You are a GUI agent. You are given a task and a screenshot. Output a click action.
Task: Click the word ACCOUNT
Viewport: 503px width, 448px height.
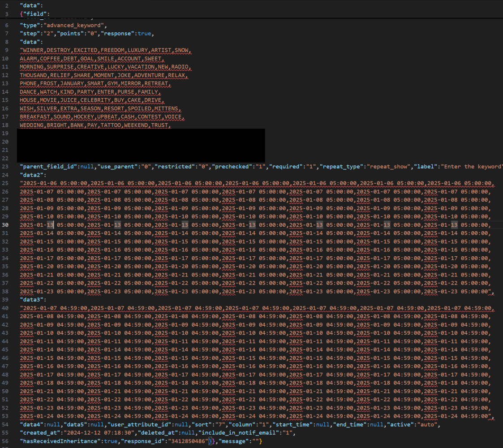[x=129, y=58]
